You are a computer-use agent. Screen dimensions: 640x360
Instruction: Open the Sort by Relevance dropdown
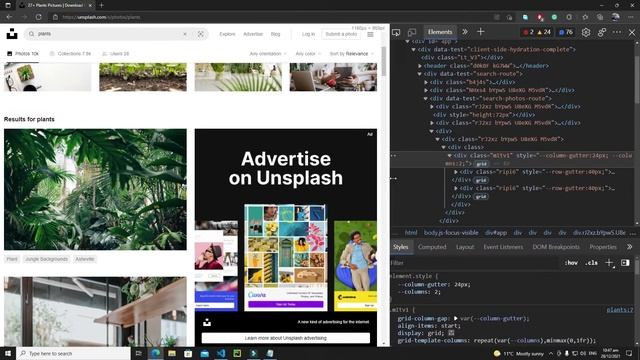(351, 53)
